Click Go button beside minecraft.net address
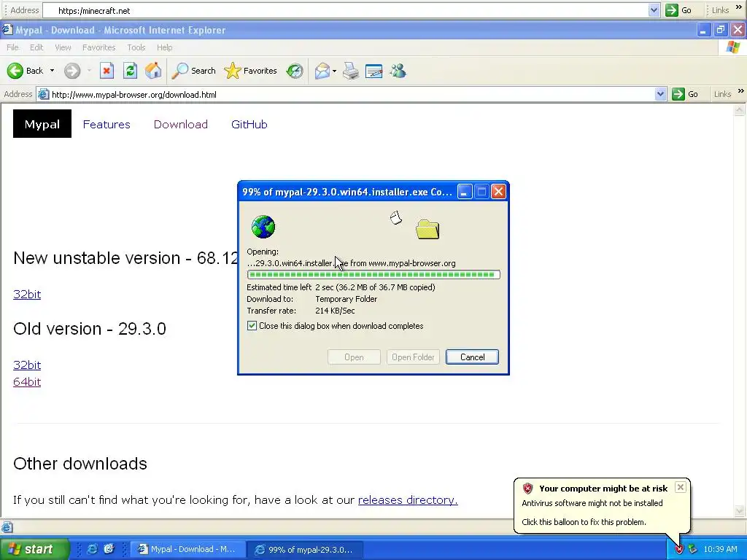 pos(679,10)
